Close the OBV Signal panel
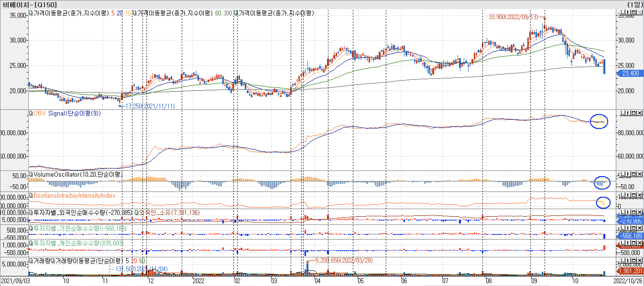This screenshot has width=644, height=286. click(639, 113)
